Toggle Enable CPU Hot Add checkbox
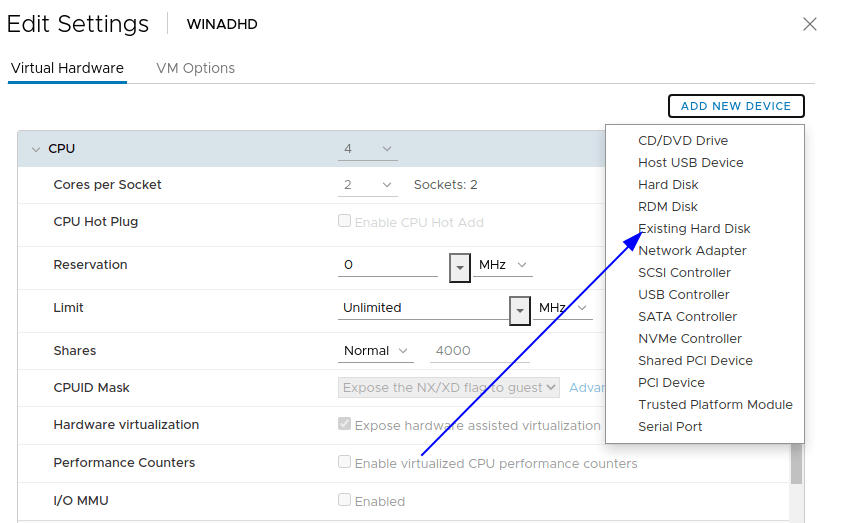841x523 pixels. pos(345,221)
